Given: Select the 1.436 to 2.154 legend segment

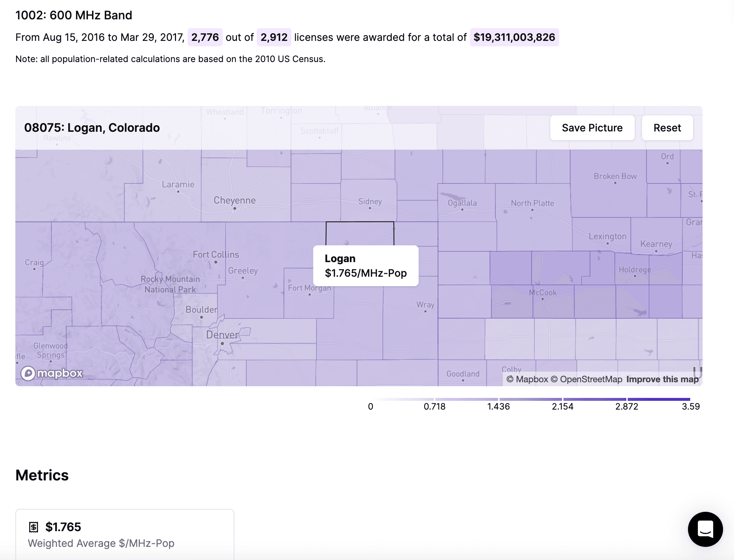Looking at the screenshot, I should tap(530, 399).
